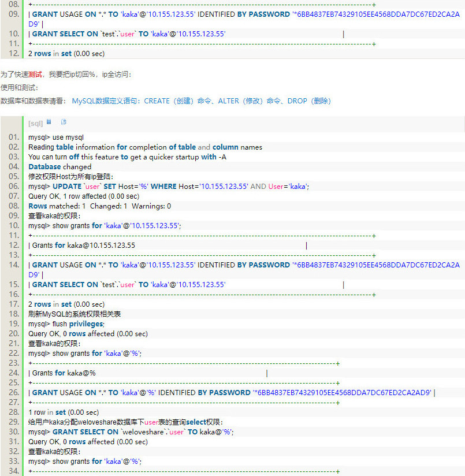Click the line 'Database changed'
Image resolution: width=465 pixels, height=476 pixels.
[x=60, y=167]
